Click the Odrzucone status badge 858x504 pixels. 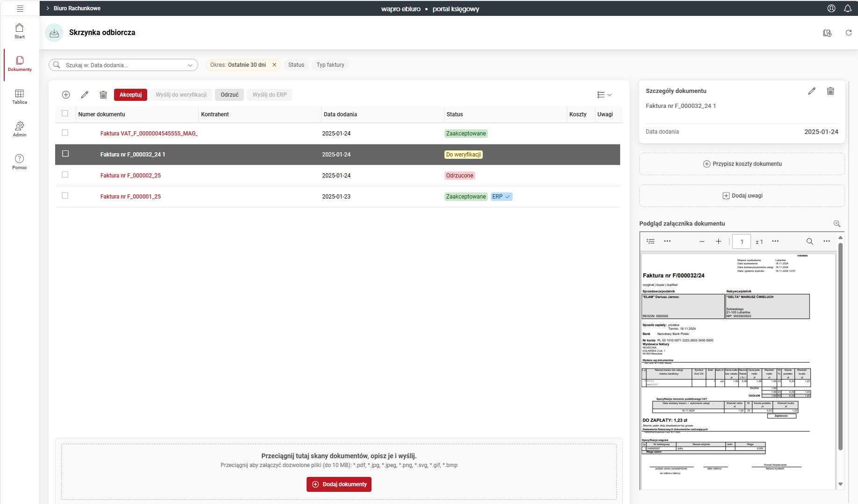tap(460, 176)
